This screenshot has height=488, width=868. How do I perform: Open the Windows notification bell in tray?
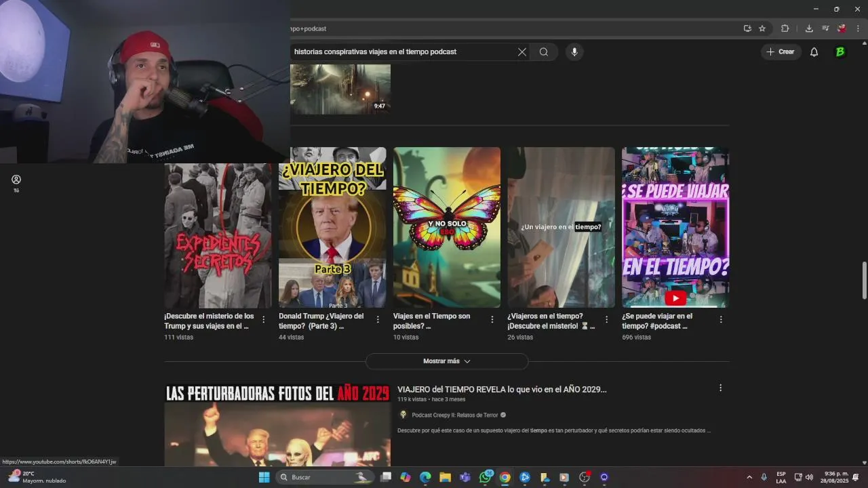[855, 477]
